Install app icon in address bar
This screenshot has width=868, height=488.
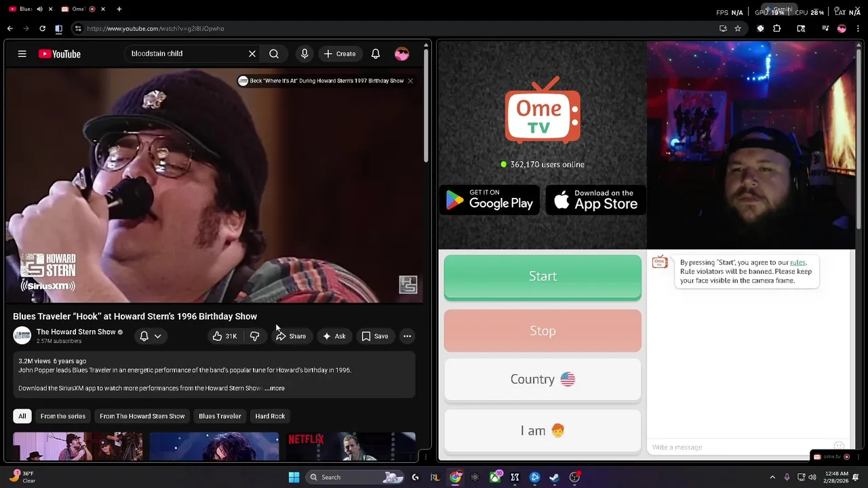723,28
